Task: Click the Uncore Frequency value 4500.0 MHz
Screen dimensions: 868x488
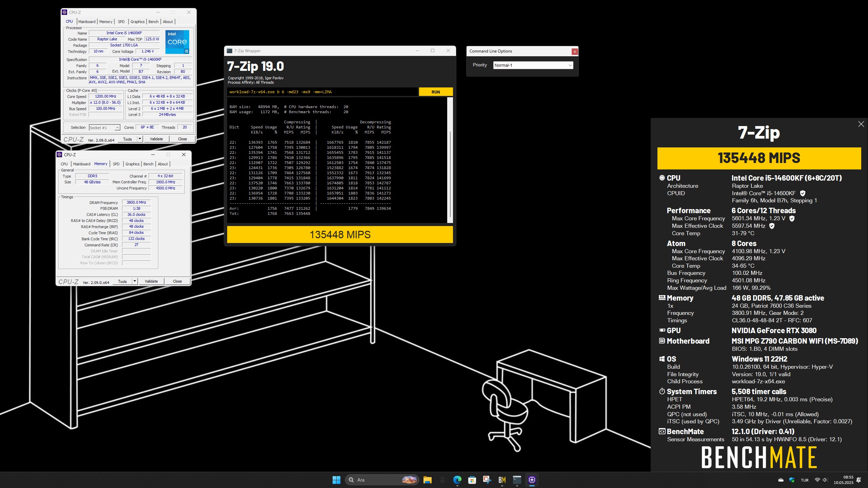Action: tap(165, 188)
